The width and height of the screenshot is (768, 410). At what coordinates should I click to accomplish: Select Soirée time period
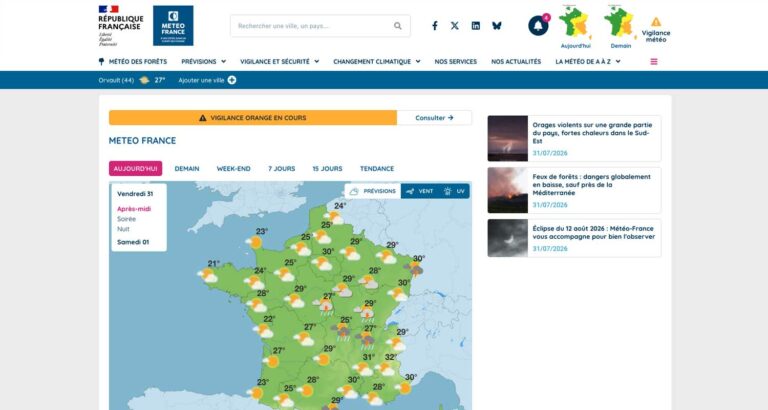pyautogui.click(x=126, y=219)
